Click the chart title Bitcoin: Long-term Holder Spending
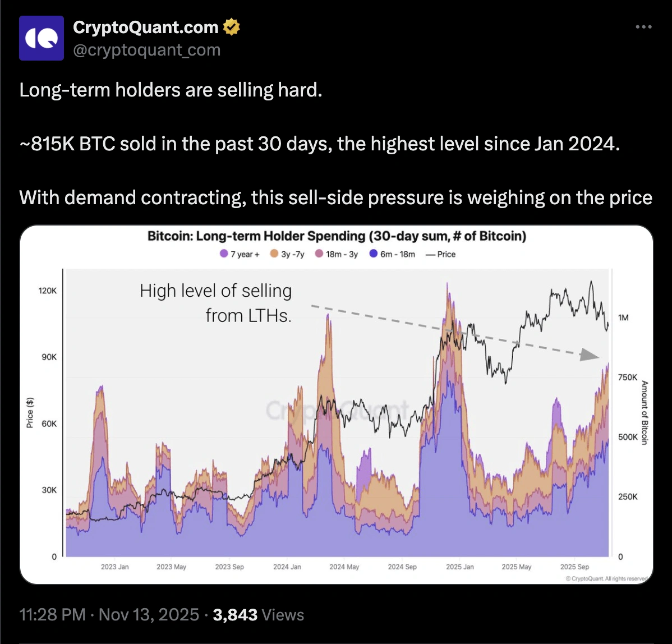Image resolution: width=672 pixels, height=644 pixels. (337, 236)
